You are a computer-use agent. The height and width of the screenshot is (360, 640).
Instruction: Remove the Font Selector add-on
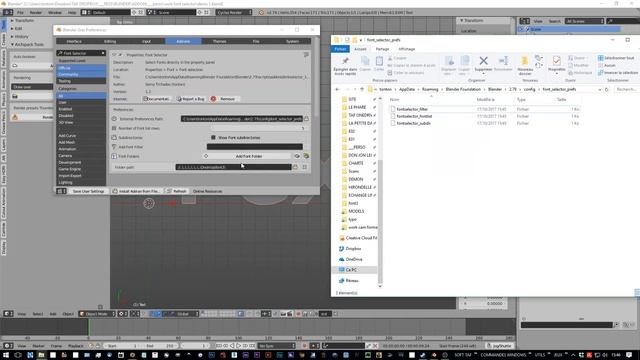tap(224, 99)
